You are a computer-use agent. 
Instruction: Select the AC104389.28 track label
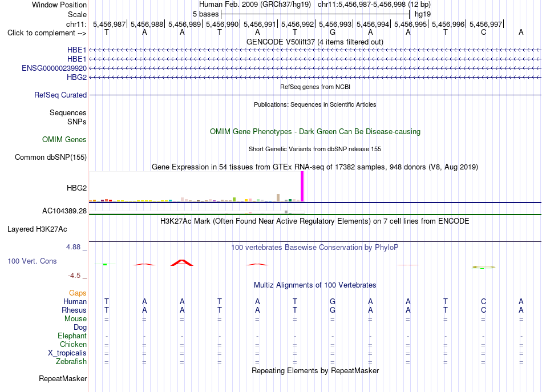64,211
